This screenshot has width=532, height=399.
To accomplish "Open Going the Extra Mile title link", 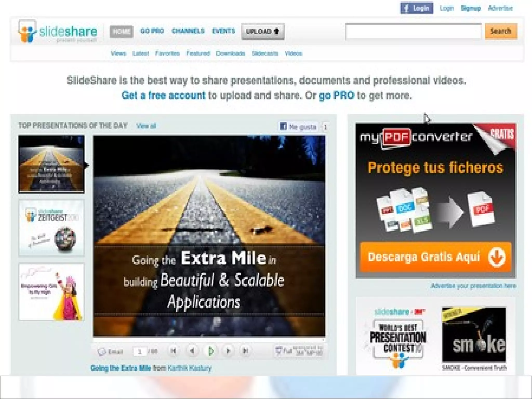I will (121, 368).
